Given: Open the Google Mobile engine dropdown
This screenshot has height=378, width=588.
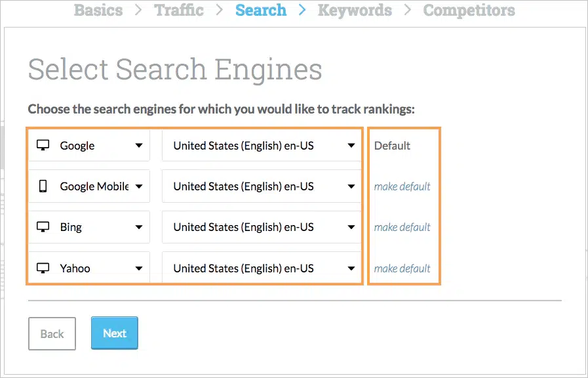Looking at the screenshot, I should [138, 186].
